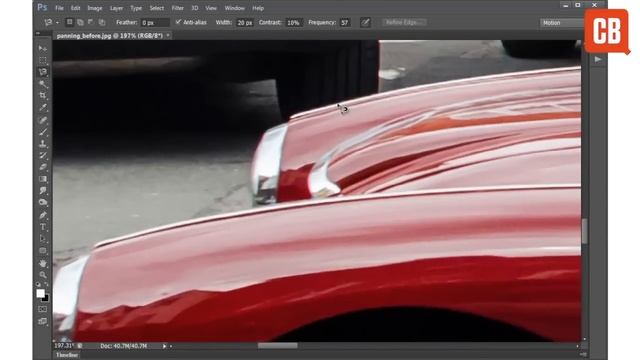The height and width of the screenshot is (360, 640).
Task: Click the Quick Mask mode icon
Action: (x=43, y=309)
